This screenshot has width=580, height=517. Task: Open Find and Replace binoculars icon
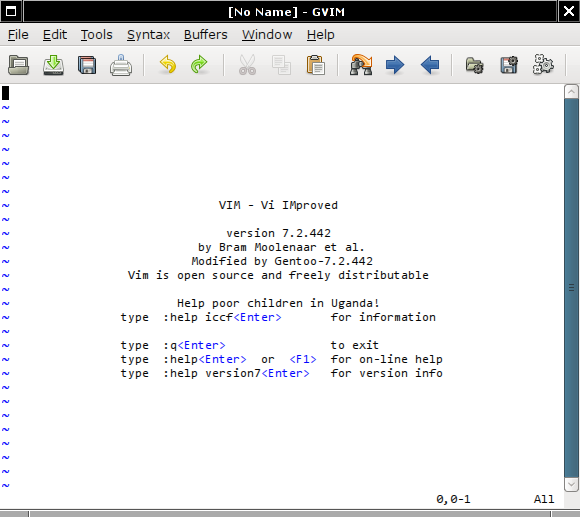[x=361, y=65]
